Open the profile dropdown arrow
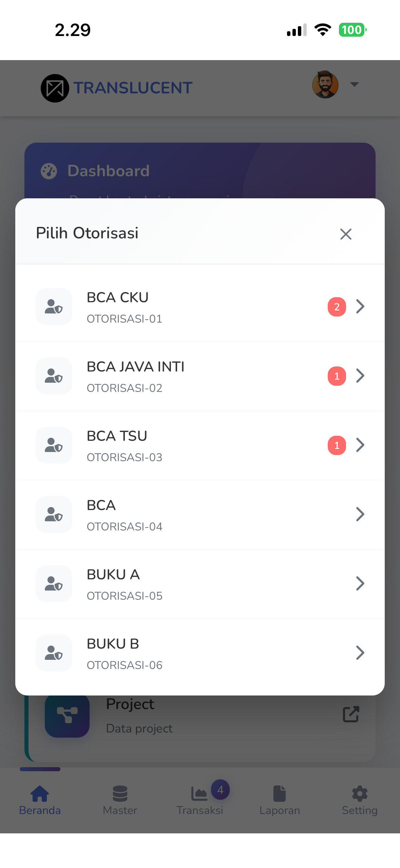400x868 pixels. (354, 84)
